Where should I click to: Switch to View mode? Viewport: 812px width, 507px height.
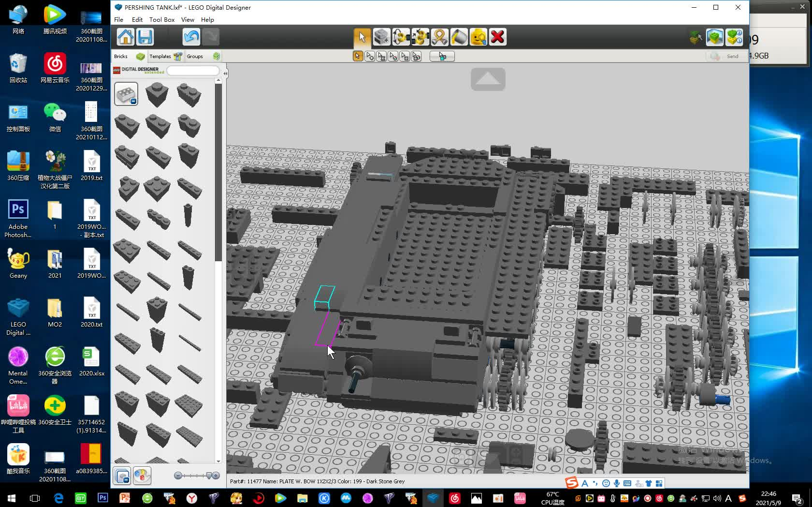click(715, 37)
